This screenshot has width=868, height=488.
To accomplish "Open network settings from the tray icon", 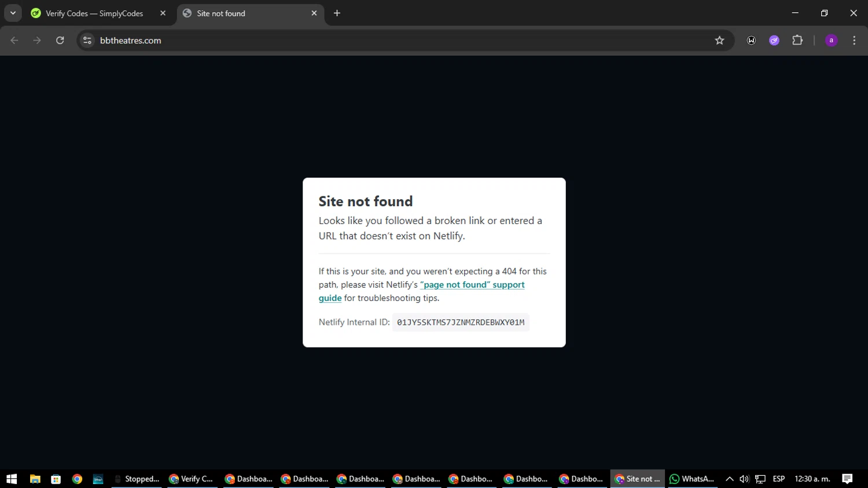I will point(760,479).
